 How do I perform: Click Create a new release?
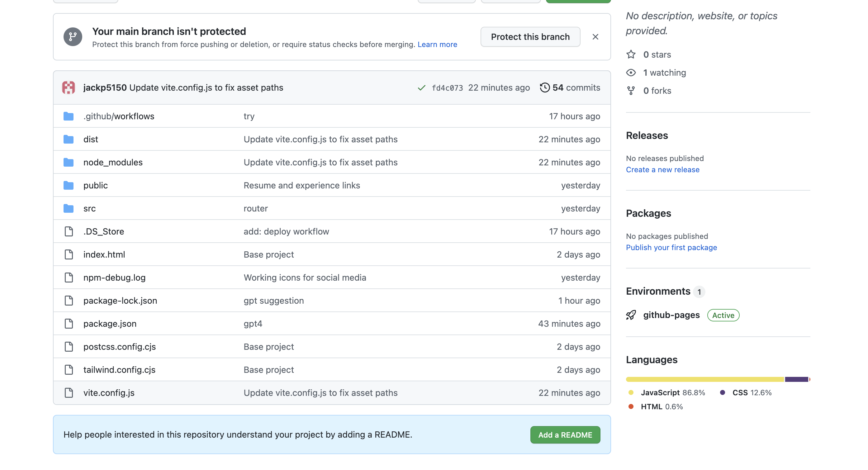pos(662,169)
